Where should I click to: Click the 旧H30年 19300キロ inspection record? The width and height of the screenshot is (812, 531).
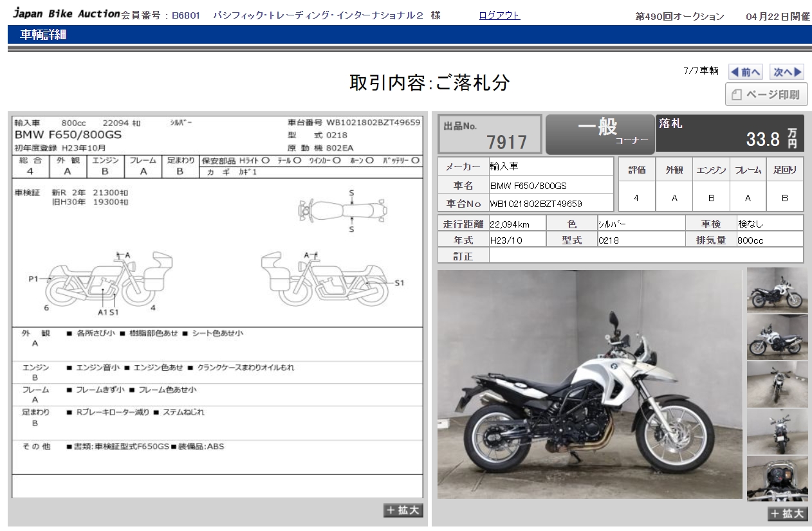click(x=90, y=202)
